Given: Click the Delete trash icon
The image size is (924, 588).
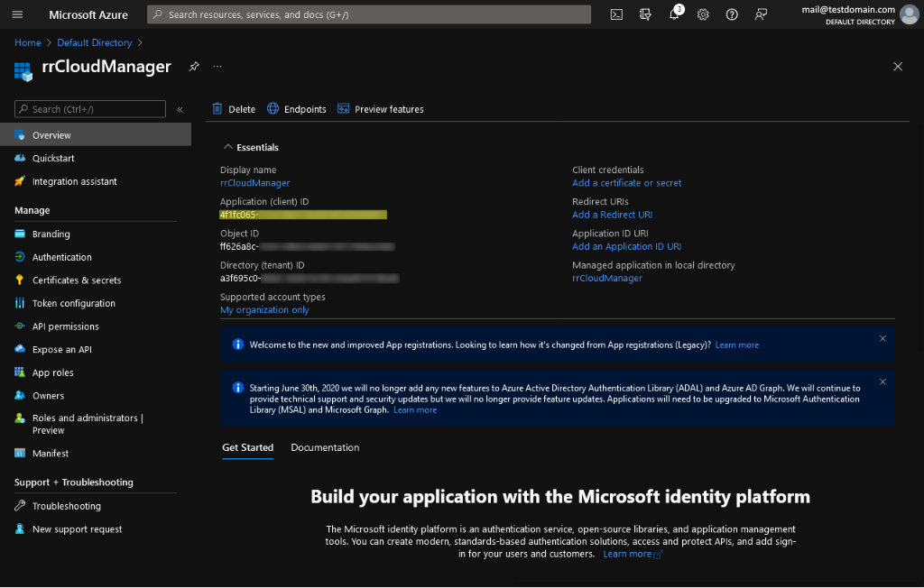Looking at the screenshot, I should [217, 108].
